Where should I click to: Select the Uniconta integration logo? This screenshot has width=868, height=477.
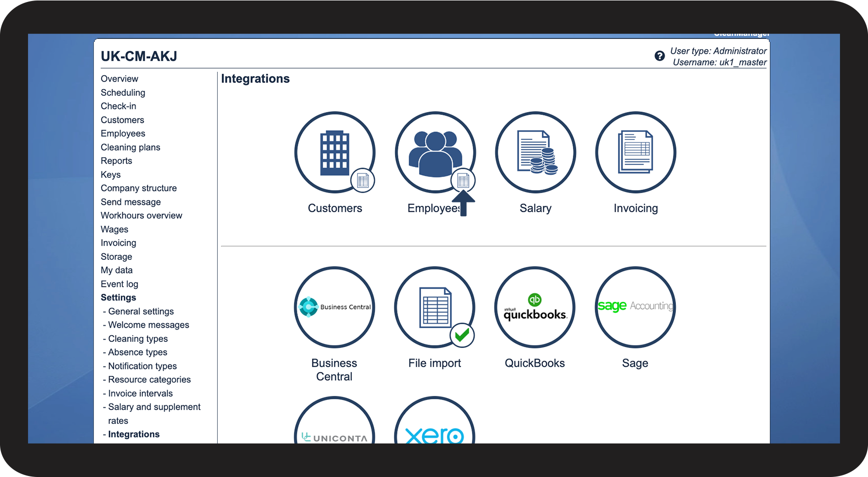point(335,421)
